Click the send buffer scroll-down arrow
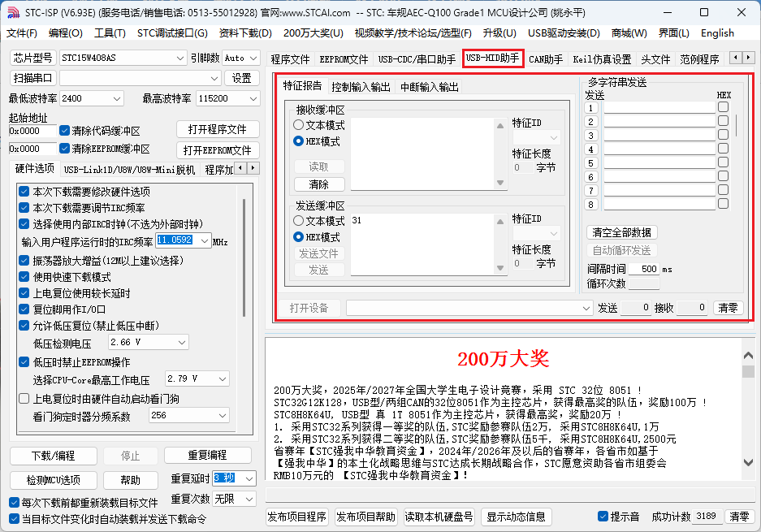761x532 pixels. pyautogui.click(x=500, y=268)
